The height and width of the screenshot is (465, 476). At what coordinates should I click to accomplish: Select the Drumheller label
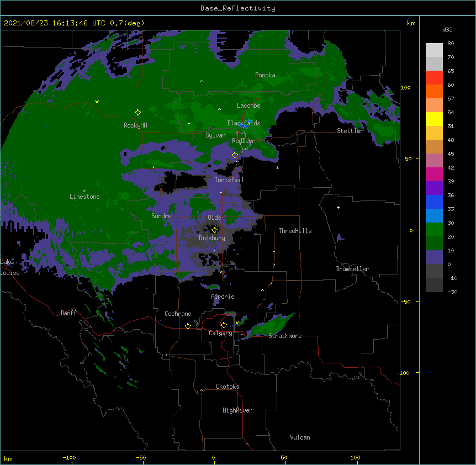pyautogui.click(x=352, y=269)
